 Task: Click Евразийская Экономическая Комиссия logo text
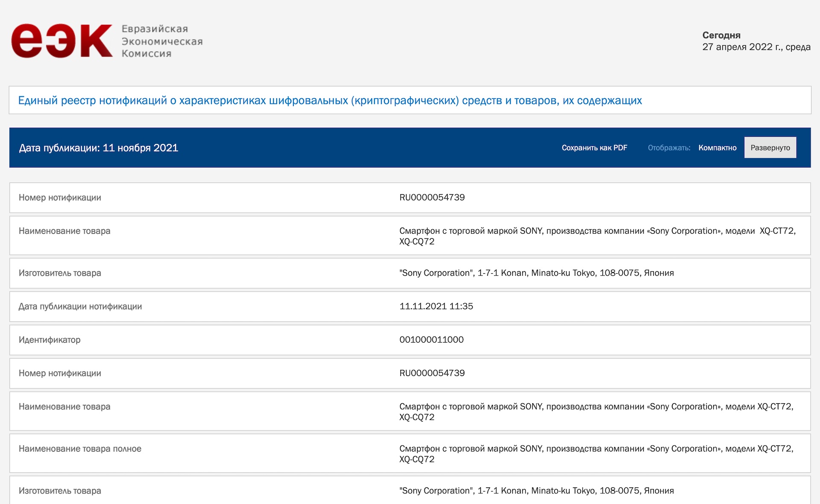[x=161, y=41]
